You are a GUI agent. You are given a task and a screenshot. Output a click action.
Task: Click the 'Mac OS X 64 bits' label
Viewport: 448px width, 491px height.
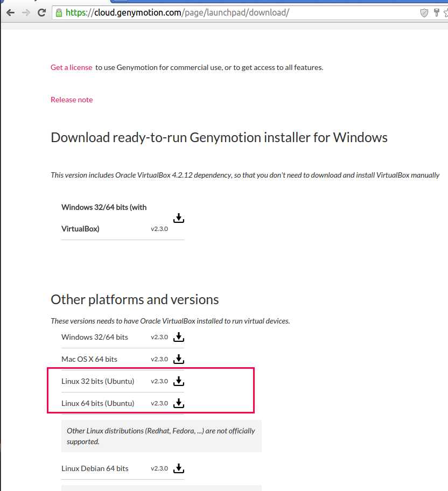(89, 359)
